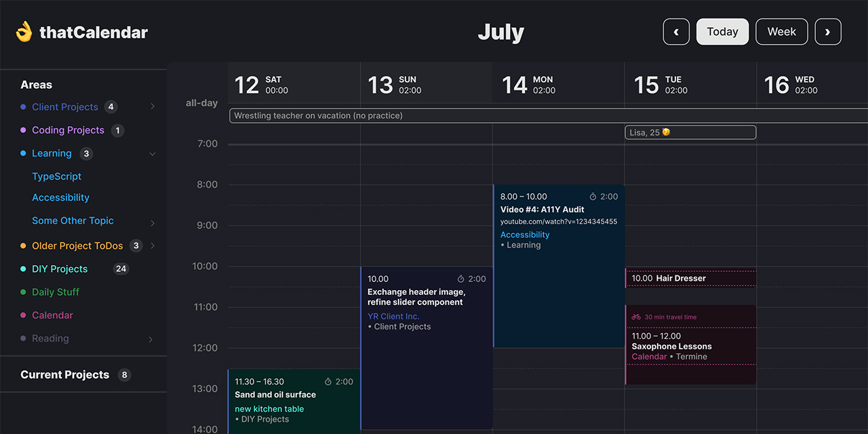Image resolution: width=868 pixels, height=434 pixels.
Task: Expand the Reading area chevron
Action: pos(151,339)
